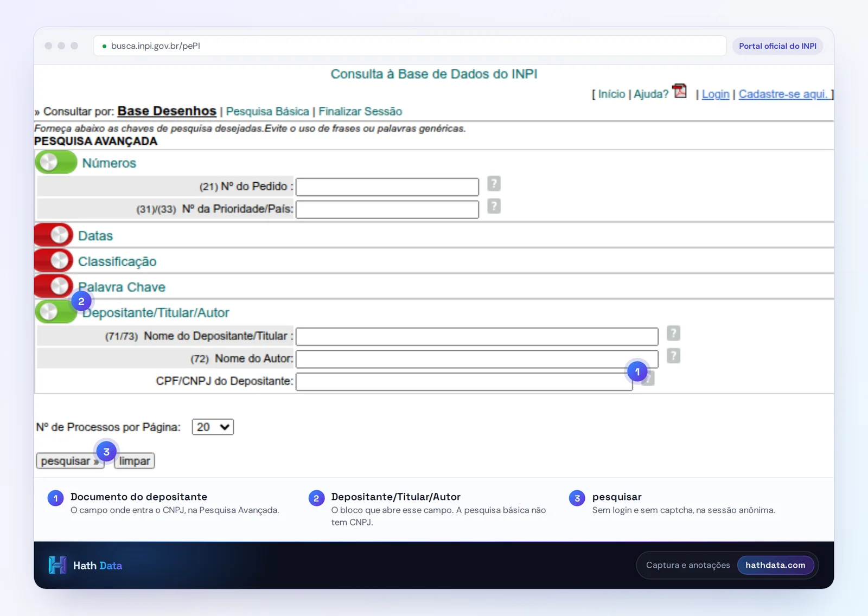Open the hathdata.com button in footer
The width and height of the screenshot is (868, 616).
tap(775, 565)
